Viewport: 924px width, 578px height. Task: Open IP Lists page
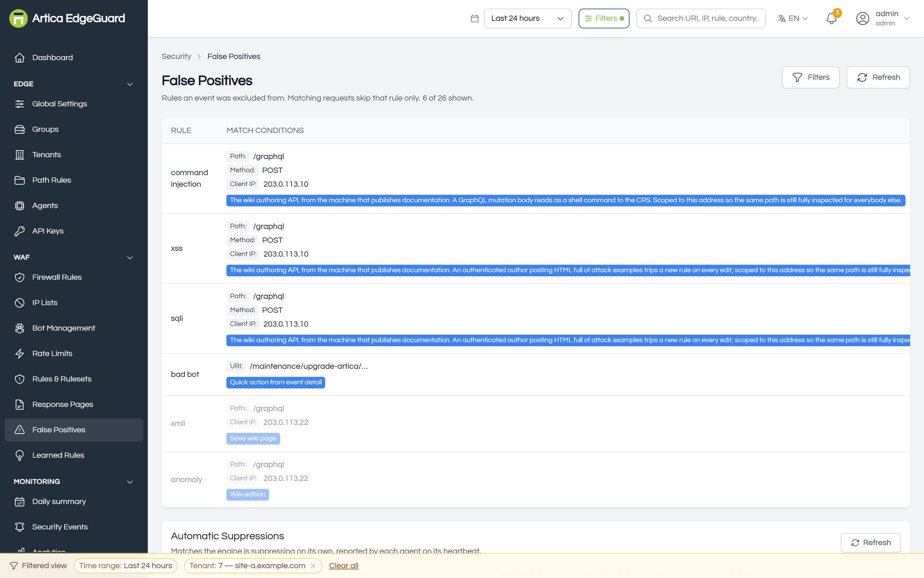pos(74,303)
